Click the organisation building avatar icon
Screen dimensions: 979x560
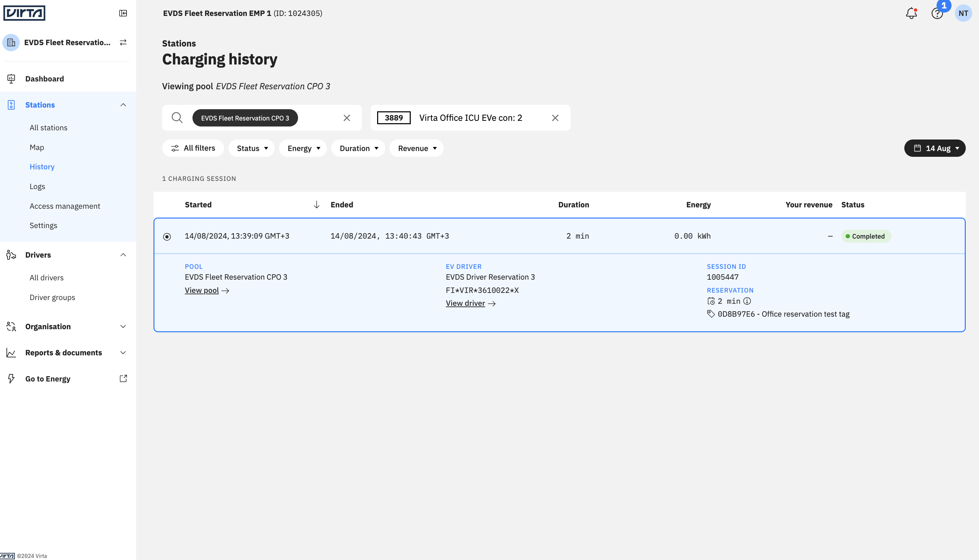11,42
